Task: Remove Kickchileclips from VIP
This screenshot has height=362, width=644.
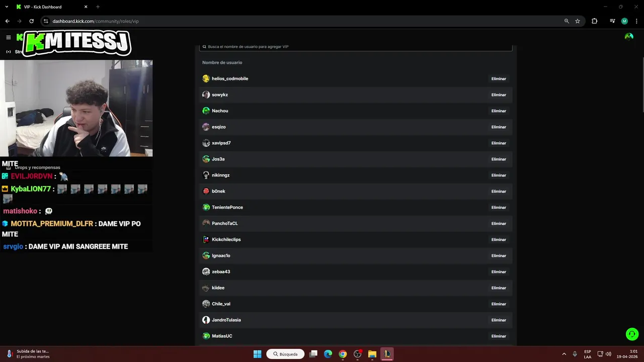Action: point(499,240)
